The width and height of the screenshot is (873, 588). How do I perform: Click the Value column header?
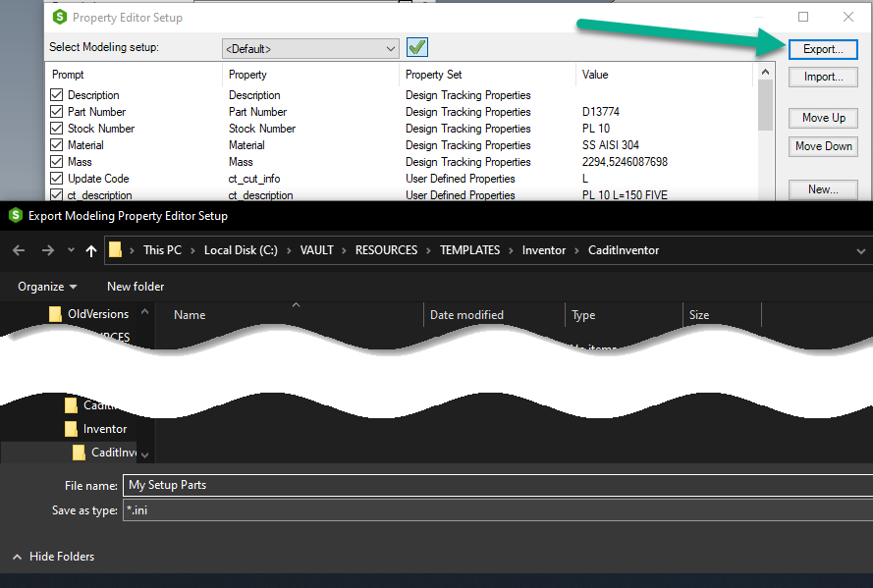(x=595, y=75)
